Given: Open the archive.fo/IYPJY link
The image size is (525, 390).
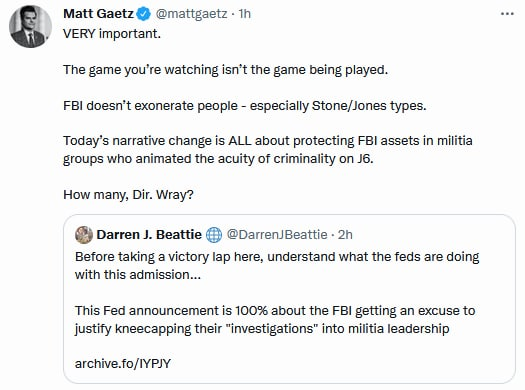Looking at the screenshot, I should (x=123, y=364).
